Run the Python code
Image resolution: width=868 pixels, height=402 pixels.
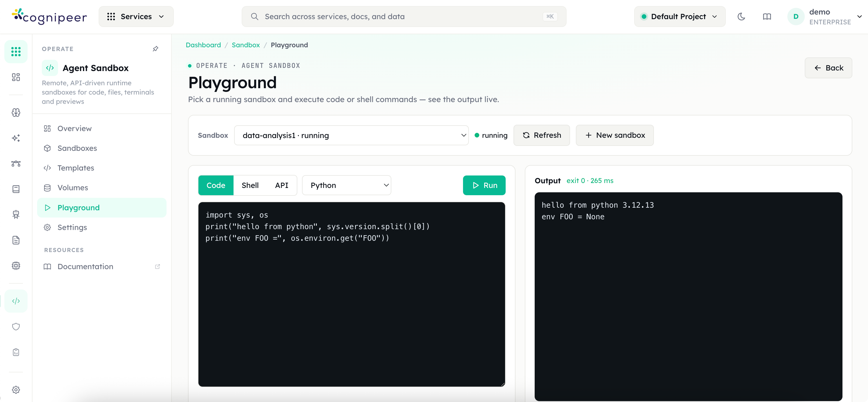tap(484, 185)
